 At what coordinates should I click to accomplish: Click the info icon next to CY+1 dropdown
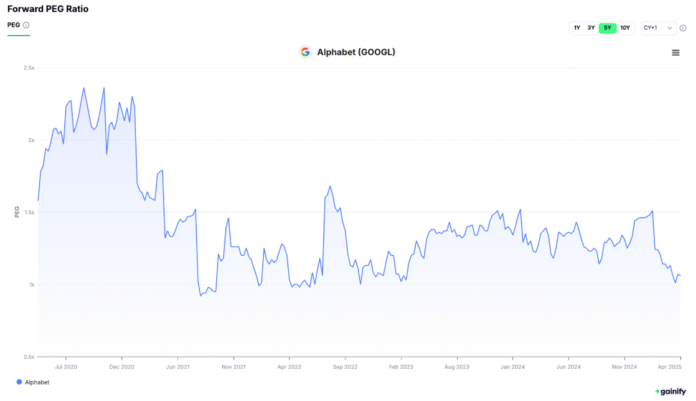(x=683, y=28)
